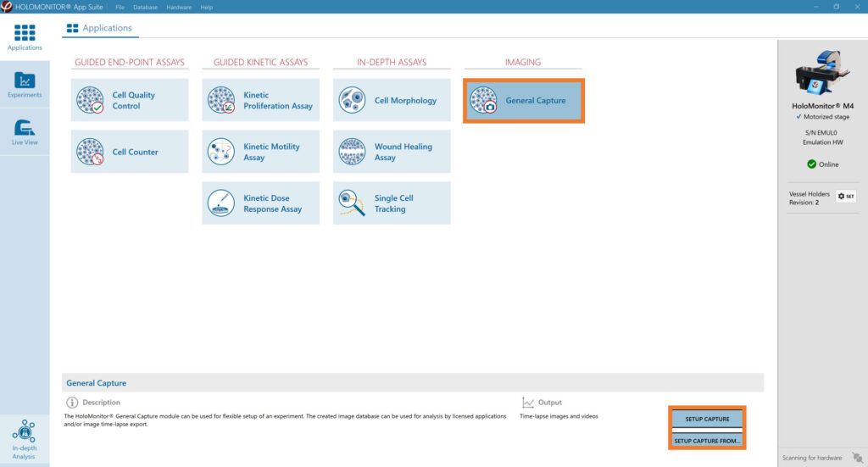This screenshot has width=868, height=467.
Task: Click the Cell Counter icon
Action: [90, 152]
